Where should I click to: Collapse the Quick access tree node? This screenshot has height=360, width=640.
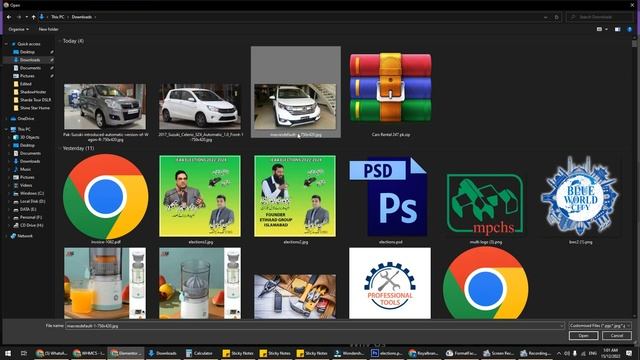coord(6,44)
